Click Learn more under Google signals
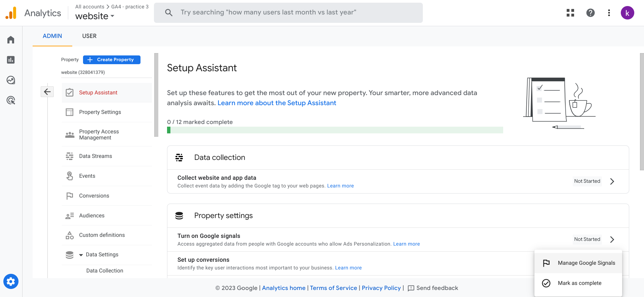 pos(406,244)
